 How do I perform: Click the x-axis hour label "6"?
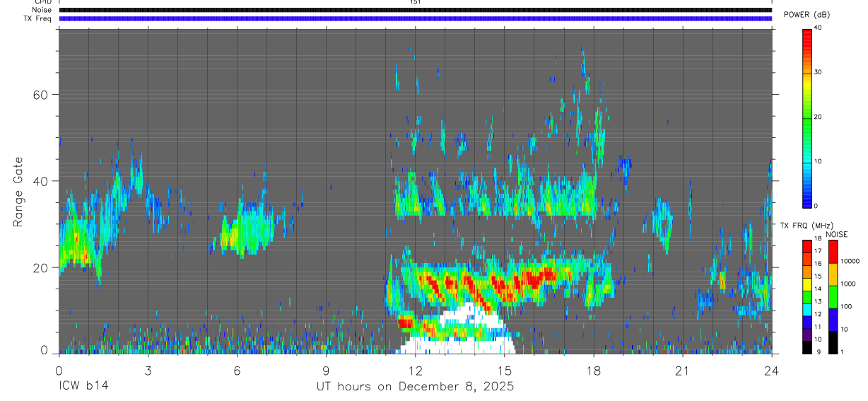click(x=237, y=370)
